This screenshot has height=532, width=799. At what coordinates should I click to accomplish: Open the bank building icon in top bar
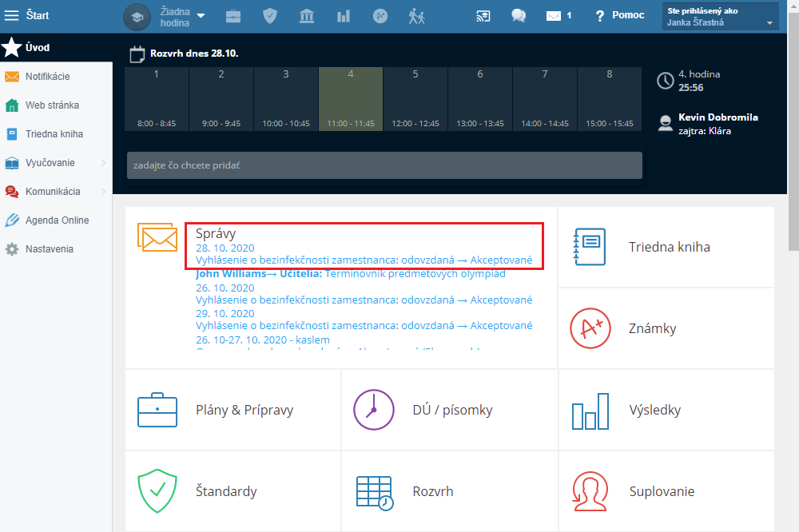click(x=307, y=16)
